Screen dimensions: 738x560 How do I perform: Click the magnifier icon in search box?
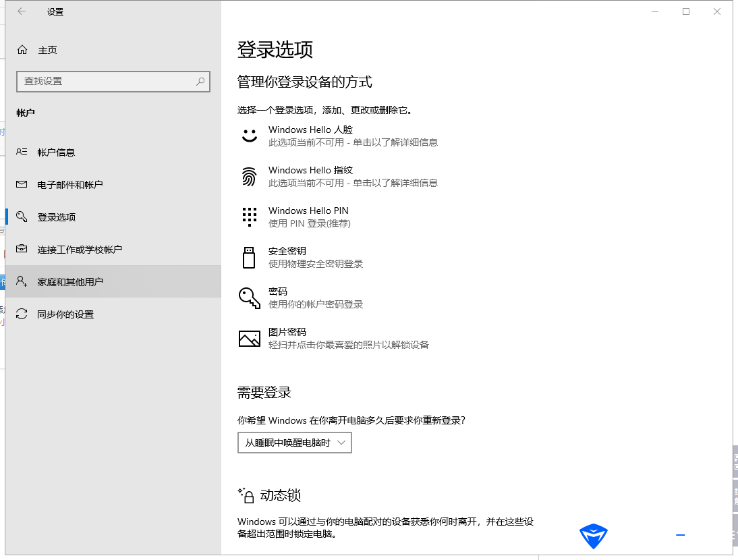(200, 82)
